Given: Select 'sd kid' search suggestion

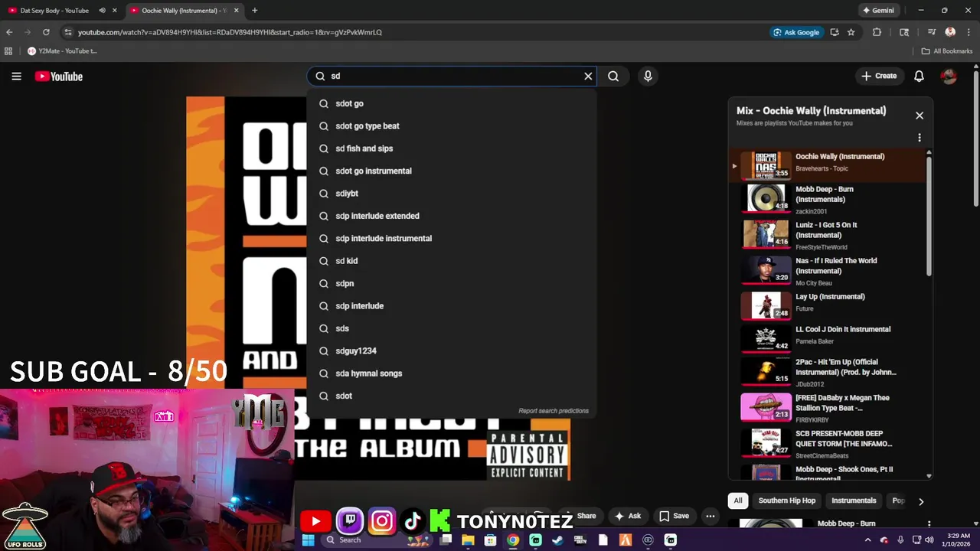Looking at the screenshot, I should pos(452,261).
